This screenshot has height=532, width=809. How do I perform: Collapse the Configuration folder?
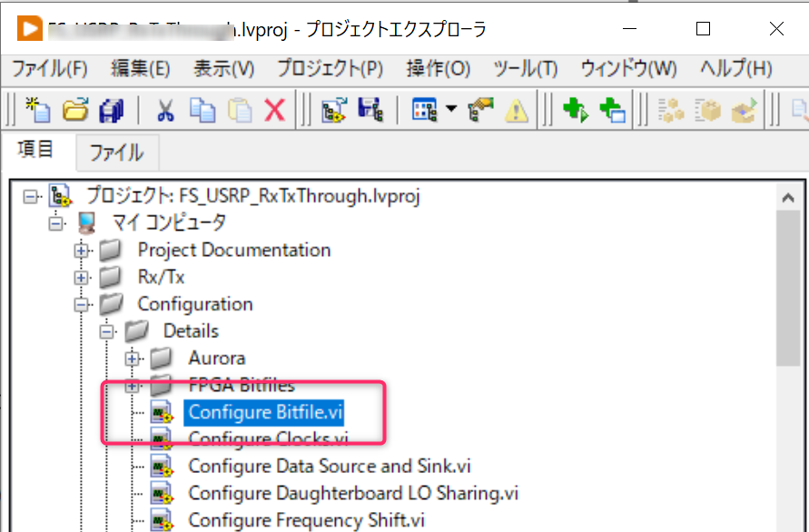pos(81,304)
